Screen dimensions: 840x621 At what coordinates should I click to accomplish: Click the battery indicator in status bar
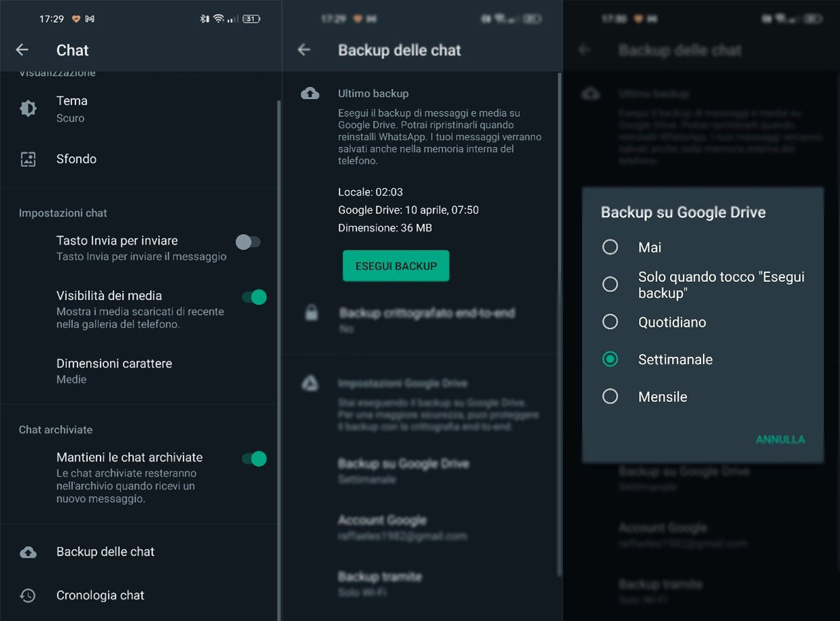click(252, 19)
